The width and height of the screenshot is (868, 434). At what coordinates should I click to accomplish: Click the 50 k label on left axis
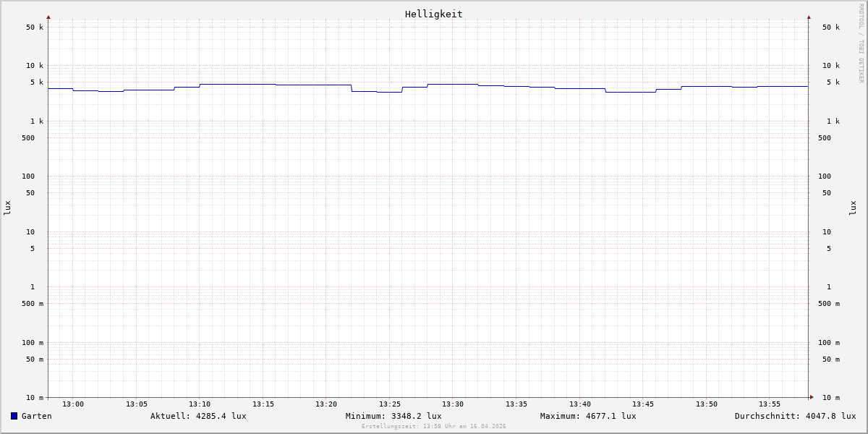click(x=35, y=27)
